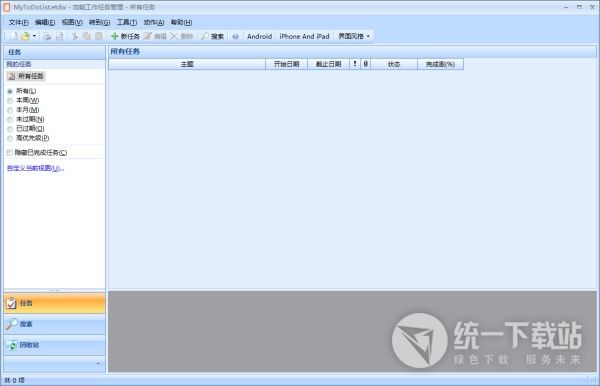This screenshot has height=386, width=600.
Task: Open the 工具(T) menu
Action: [127, 23]
